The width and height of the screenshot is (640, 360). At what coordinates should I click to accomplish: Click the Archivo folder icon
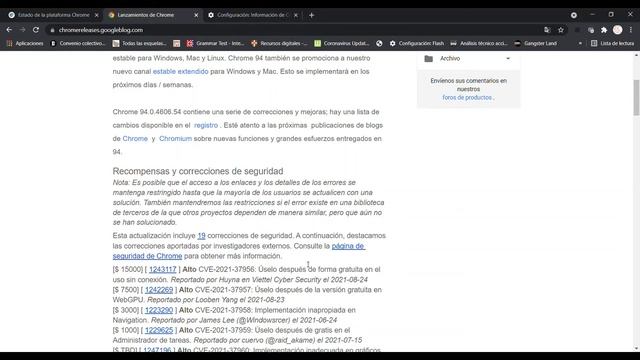coord(429,58)
